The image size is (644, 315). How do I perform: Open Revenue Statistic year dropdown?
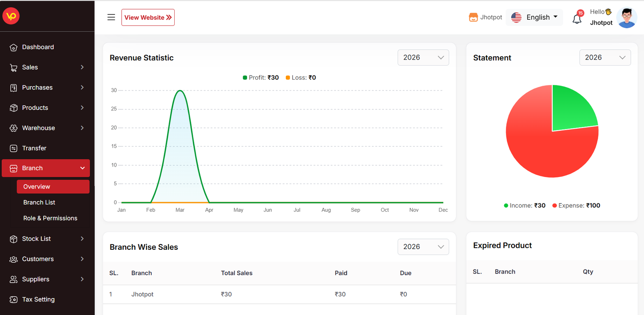click(x=423, y=58)
